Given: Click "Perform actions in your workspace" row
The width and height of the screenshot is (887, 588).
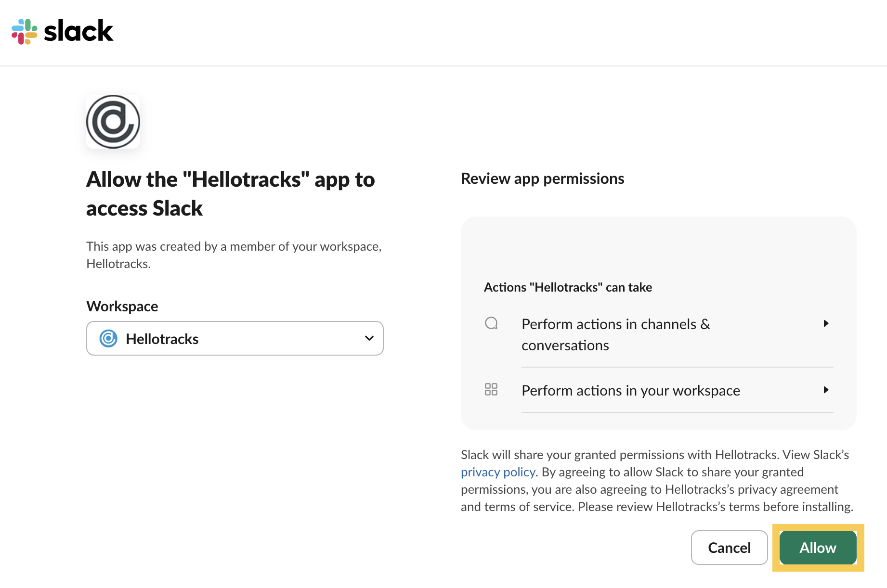Looking at the screenshot, I should (630, 390).
